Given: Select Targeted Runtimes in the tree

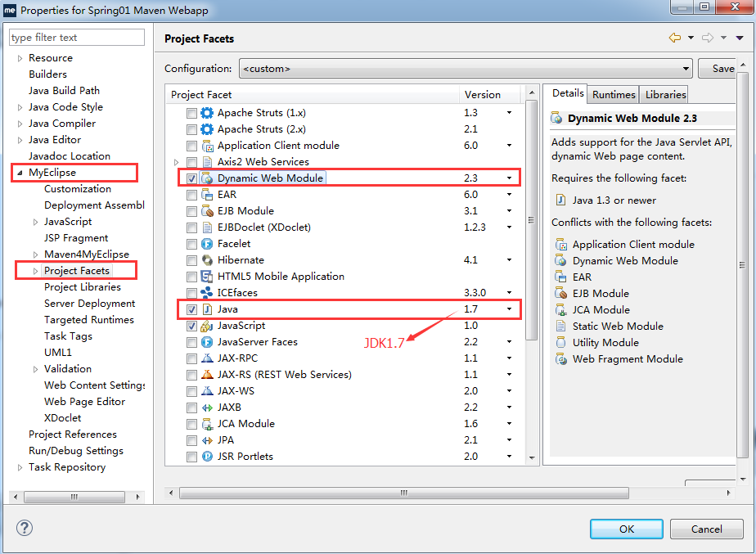Looking at the screenshot, I should click(88, 320).
